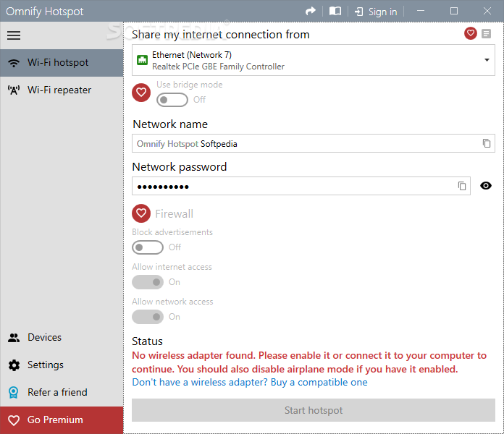Select Wi-Fi repeater in sidebar
The image size is (504, 434).
click(62, 90)
